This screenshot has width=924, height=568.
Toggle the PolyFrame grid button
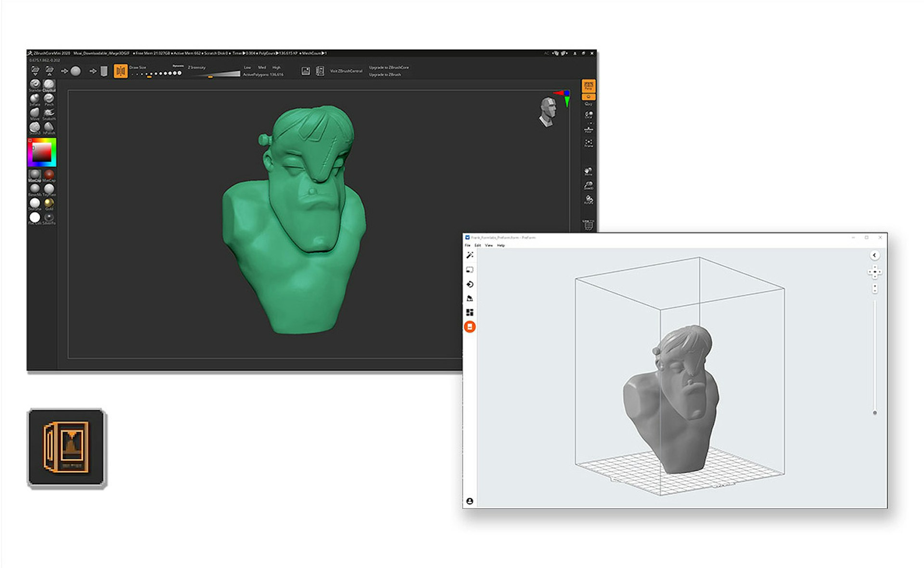[x=589, y=225]
